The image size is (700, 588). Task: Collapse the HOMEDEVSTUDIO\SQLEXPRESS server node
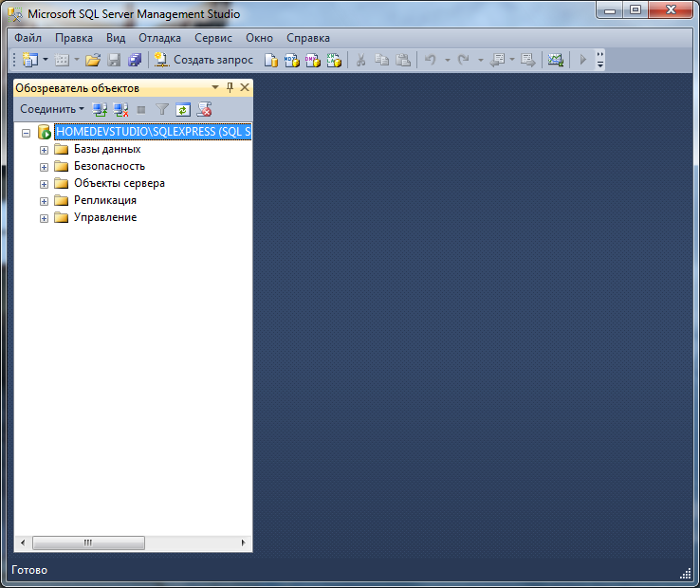point(27,133)
